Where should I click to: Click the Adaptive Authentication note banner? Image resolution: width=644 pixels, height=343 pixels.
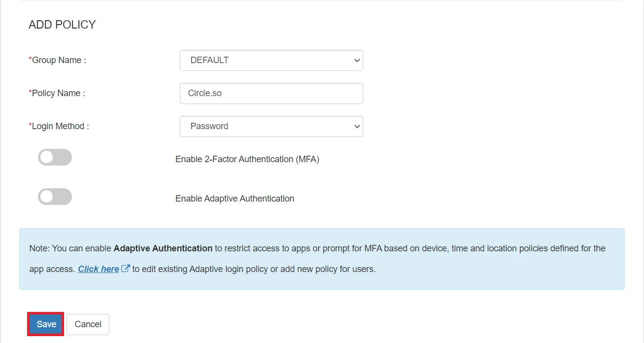coord(322,258)
